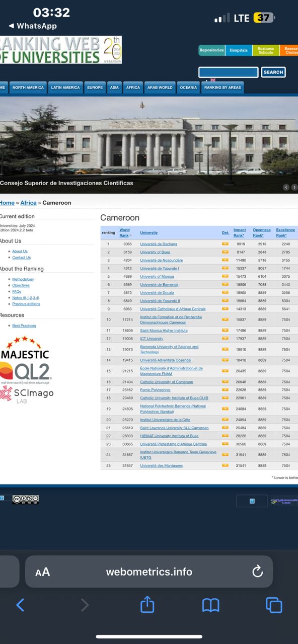Go to previous slideshow image arrow
This screenshot has width=298, height=644.
pyautogui.click(x=286, y=187)
